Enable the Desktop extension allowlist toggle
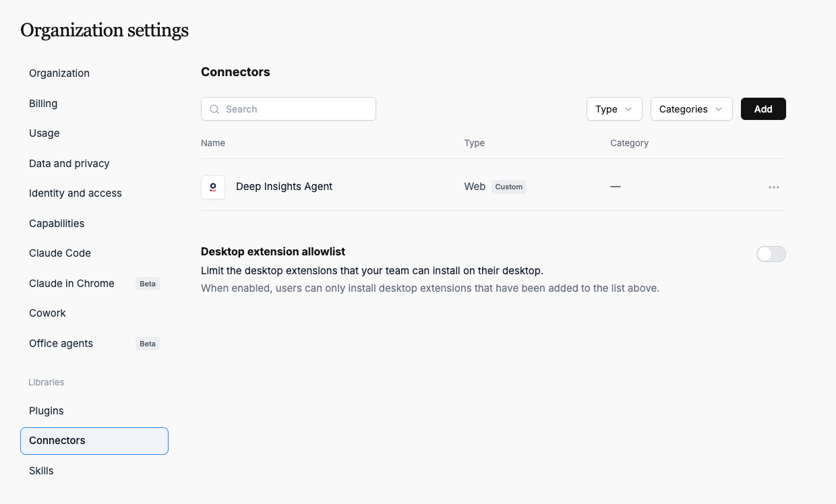 (x=771, y=254)
